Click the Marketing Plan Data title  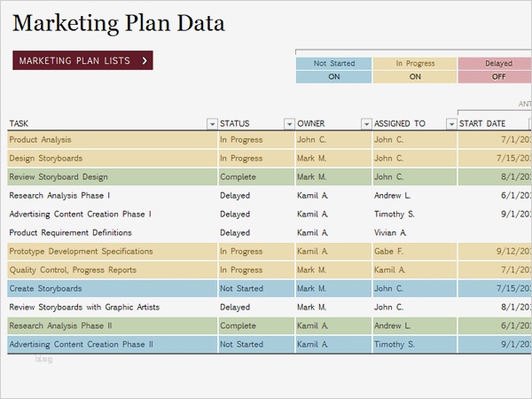(118, 22)
